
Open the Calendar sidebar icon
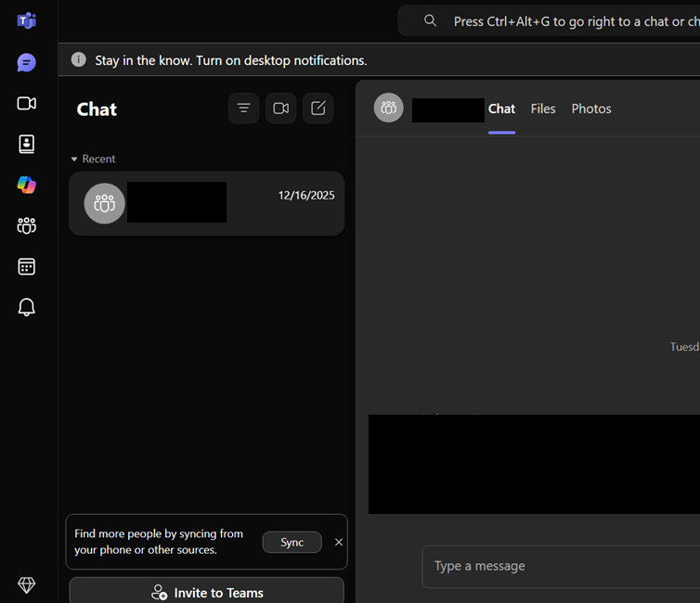[26, 267]
